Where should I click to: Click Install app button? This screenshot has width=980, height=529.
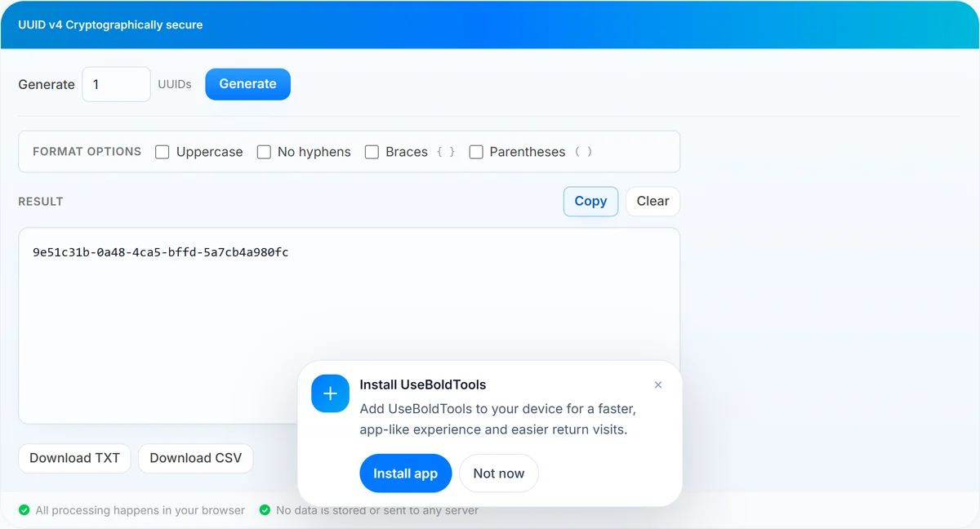click(x=406, y=473)
